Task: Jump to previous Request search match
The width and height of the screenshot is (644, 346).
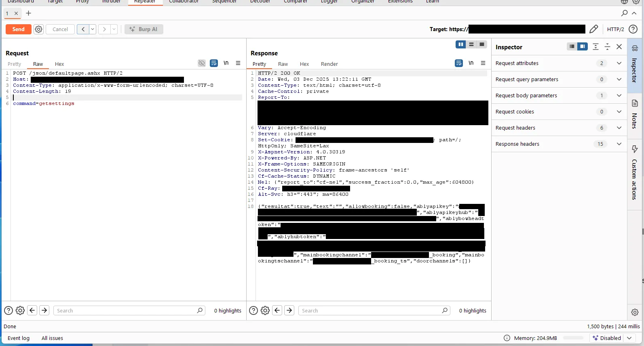Action: [x=32, y=310]
